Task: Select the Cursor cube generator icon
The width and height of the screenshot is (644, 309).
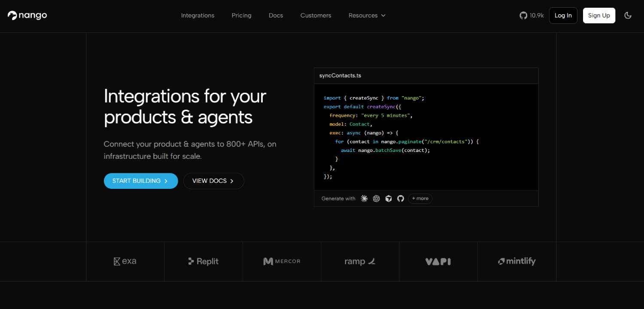Action: (x=389, y=198)
